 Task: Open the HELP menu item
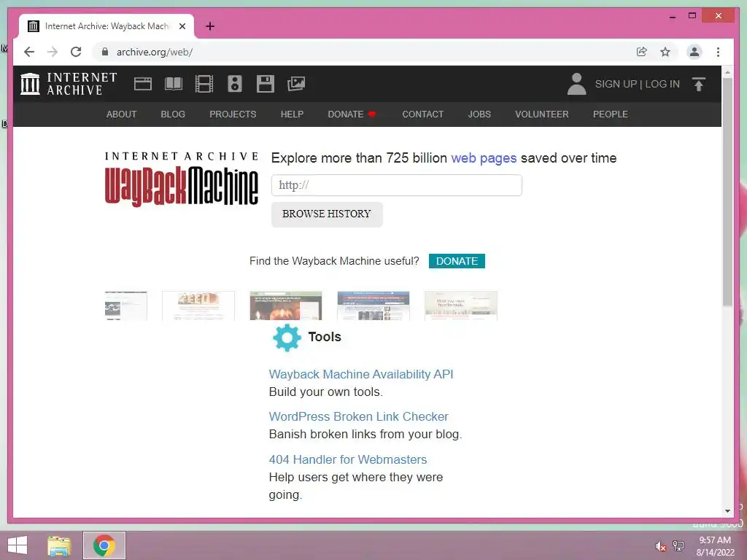tap(292, 114)
